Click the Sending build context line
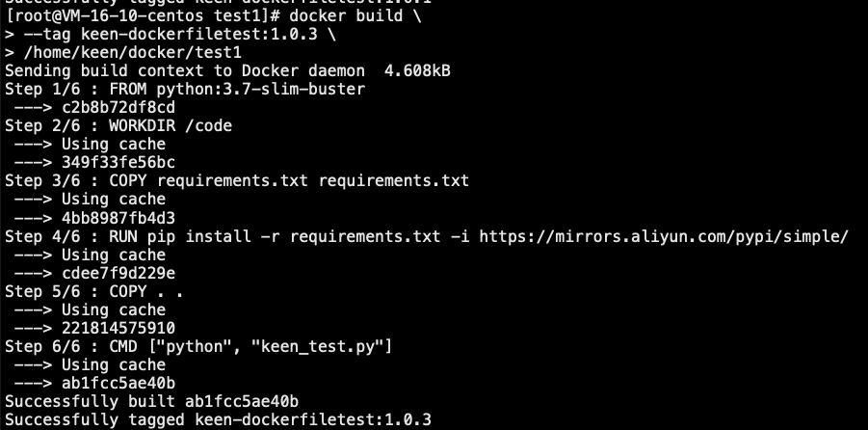 click(227, 71)
